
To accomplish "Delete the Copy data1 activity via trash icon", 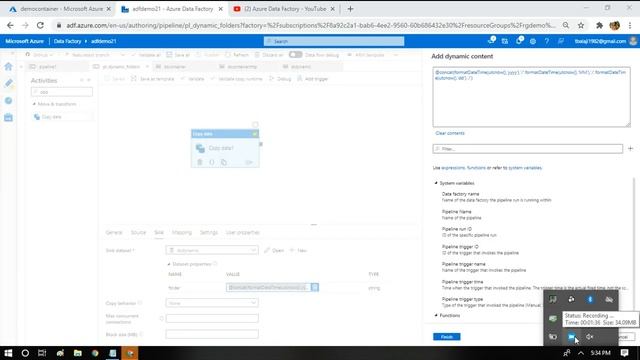I will (200, 162).
